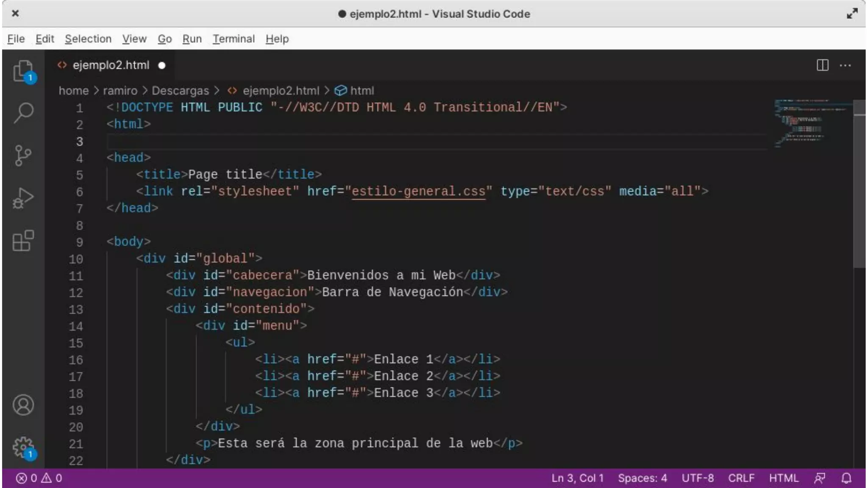
Task: Change the CRLF end of line sequence
Action: point(741,478)
